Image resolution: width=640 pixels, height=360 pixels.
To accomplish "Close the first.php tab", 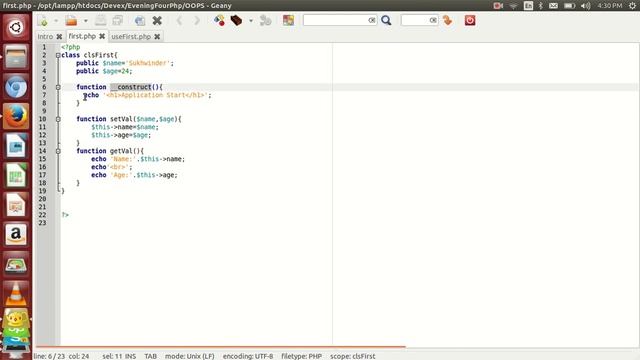I will point(102,36).
